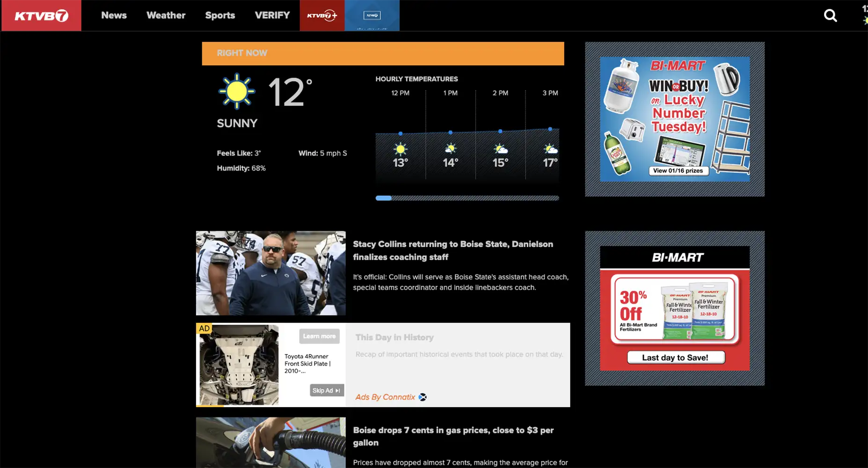Click the This Day in History title
The width and height of the screenshot is (868, 468).
pyautogui.click(x=394, y=337)
